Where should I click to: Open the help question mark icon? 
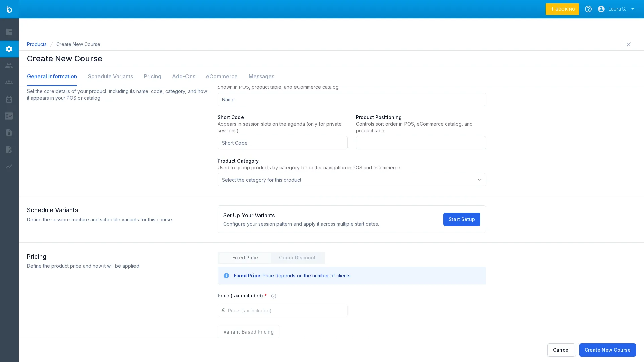click(588, 9)
